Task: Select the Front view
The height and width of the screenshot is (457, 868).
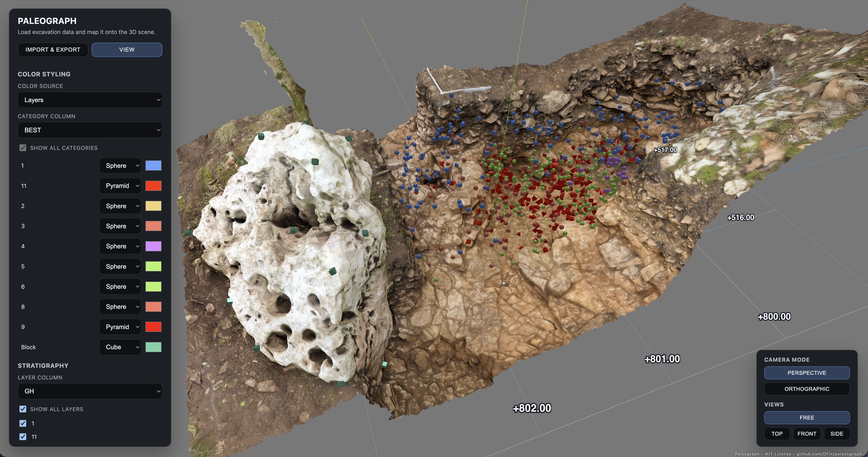Action: pyautogui.click(x=807, y=434)
